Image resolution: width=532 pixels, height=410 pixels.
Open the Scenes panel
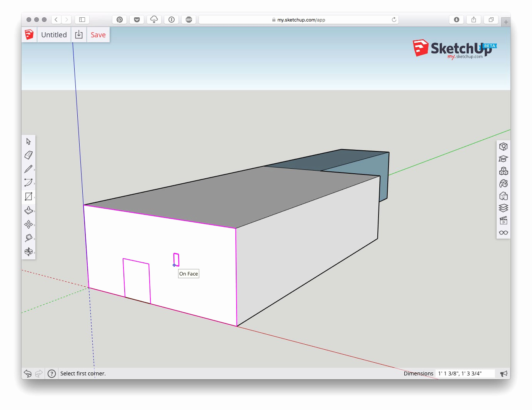pyautogui.click(x=503, y=220)
